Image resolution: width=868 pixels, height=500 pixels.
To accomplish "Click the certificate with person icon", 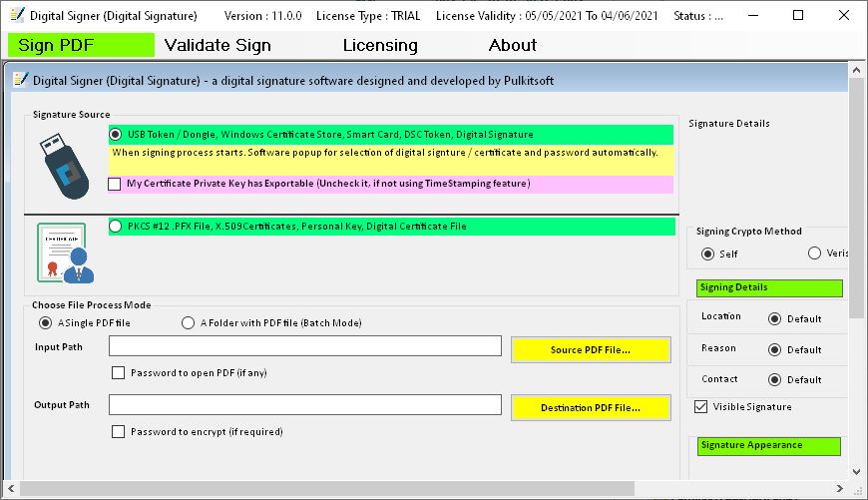I will point(65,253).
